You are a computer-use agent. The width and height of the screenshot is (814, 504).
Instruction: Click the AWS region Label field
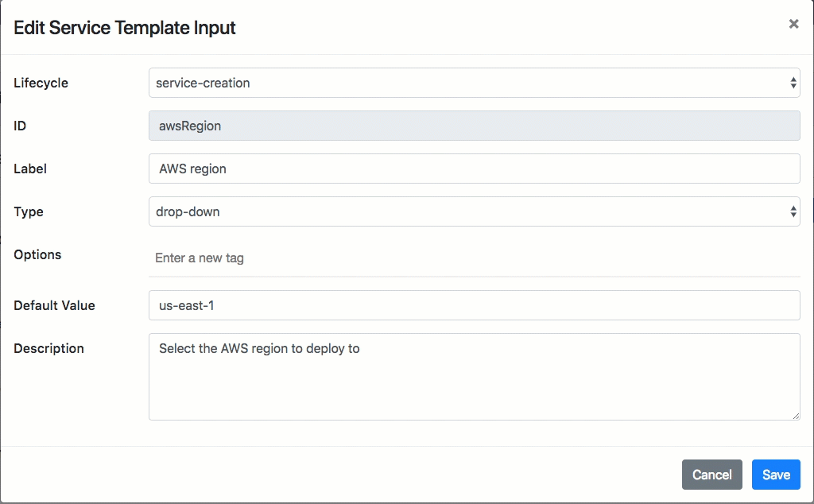click(473, 168)
